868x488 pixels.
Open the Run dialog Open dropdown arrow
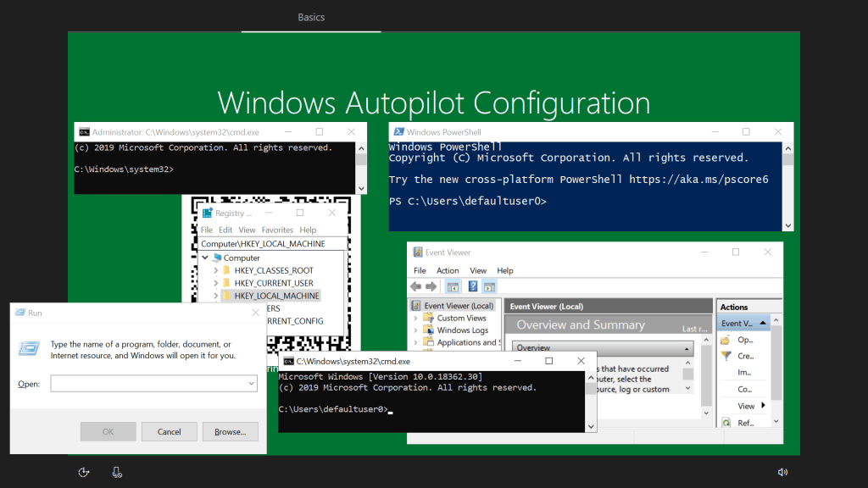(x=251, y=384)
